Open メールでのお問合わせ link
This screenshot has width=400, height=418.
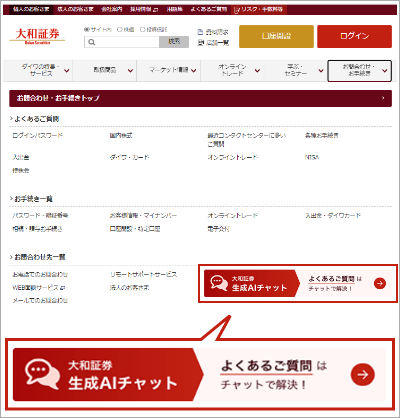point(40,300)
